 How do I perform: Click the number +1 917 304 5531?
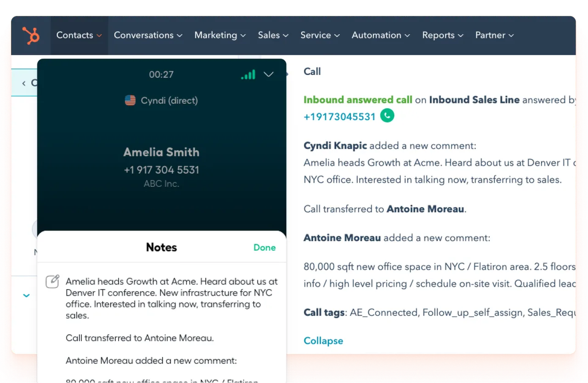click(162, 170)
